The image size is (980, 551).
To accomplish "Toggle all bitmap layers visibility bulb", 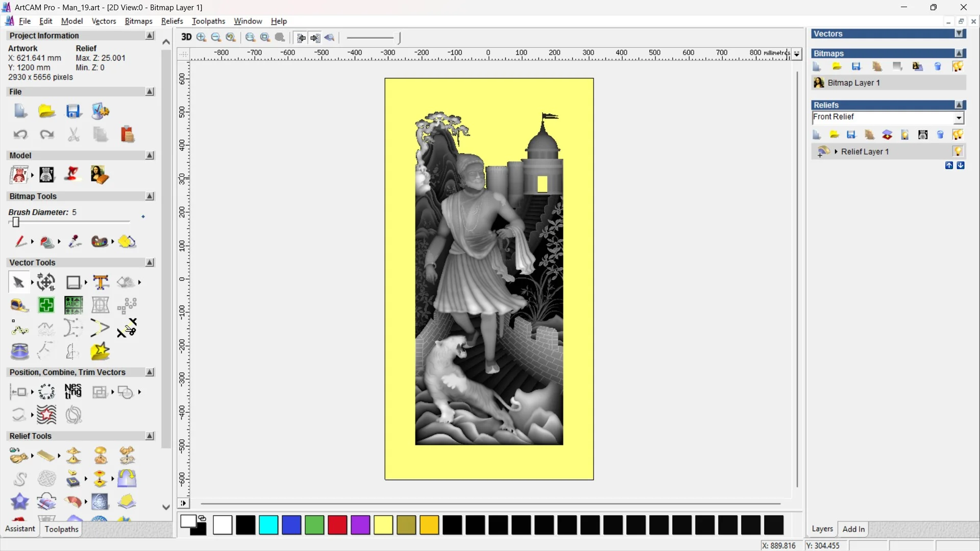I will 958,67.
